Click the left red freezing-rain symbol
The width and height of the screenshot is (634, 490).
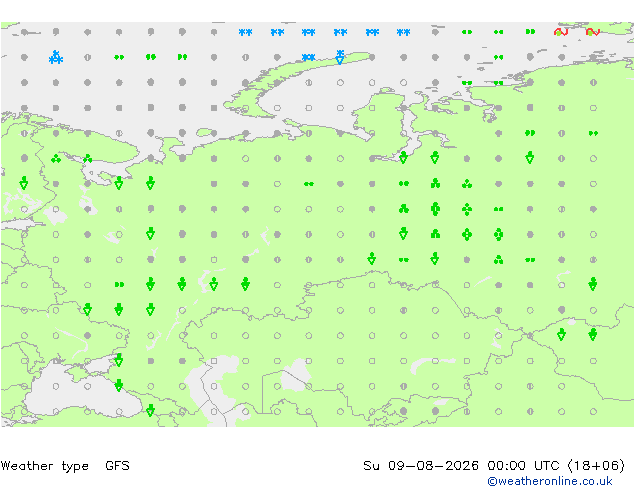pos(561,32)
